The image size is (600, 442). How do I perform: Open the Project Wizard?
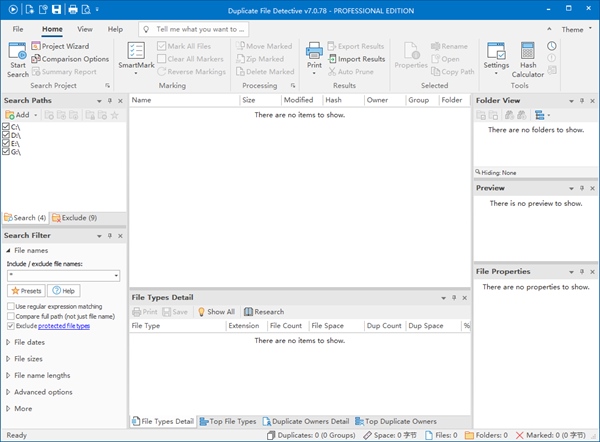pos(63,46)
